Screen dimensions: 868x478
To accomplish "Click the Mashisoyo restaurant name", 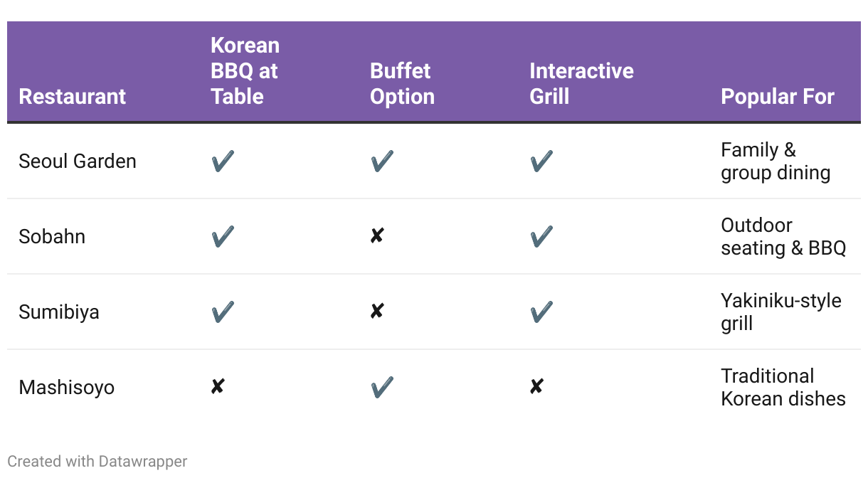I will pos(66,388).
